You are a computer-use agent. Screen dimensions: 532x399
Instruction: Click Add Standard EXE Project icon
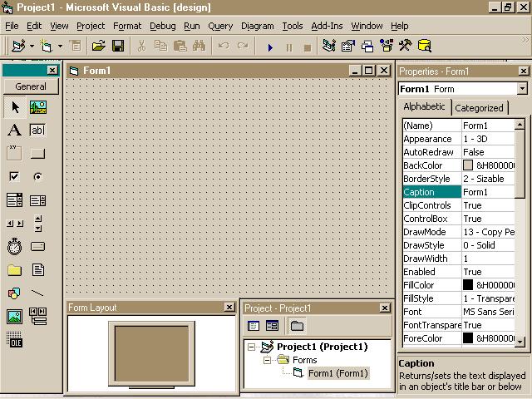18,46
